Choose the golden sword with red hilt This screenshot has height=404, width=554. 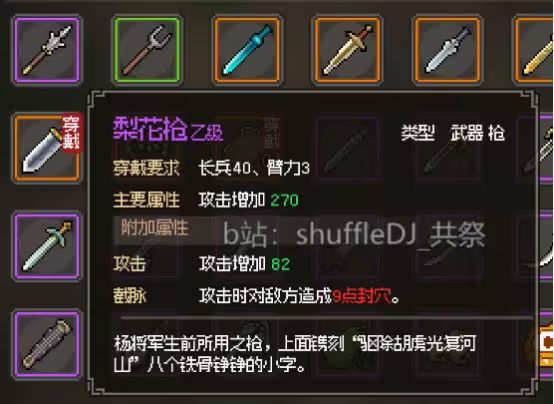348,50
